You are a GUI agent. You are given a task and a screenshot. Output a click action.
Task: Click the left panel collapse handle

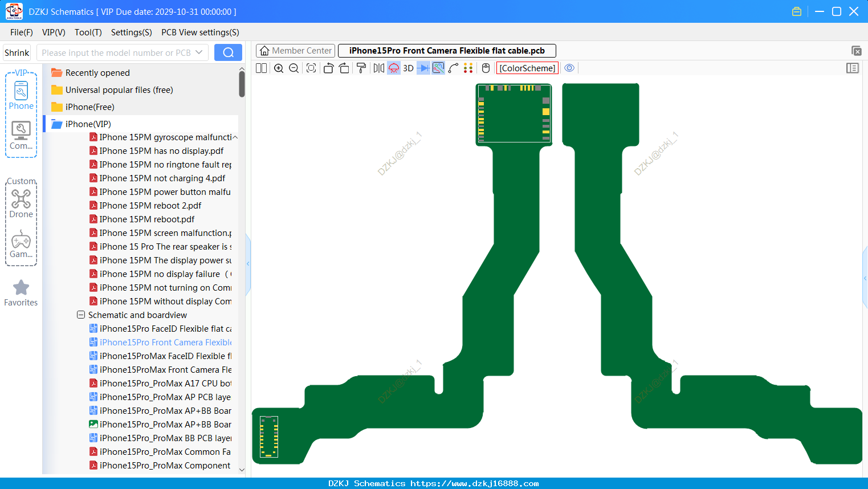[x=248, y=264]
